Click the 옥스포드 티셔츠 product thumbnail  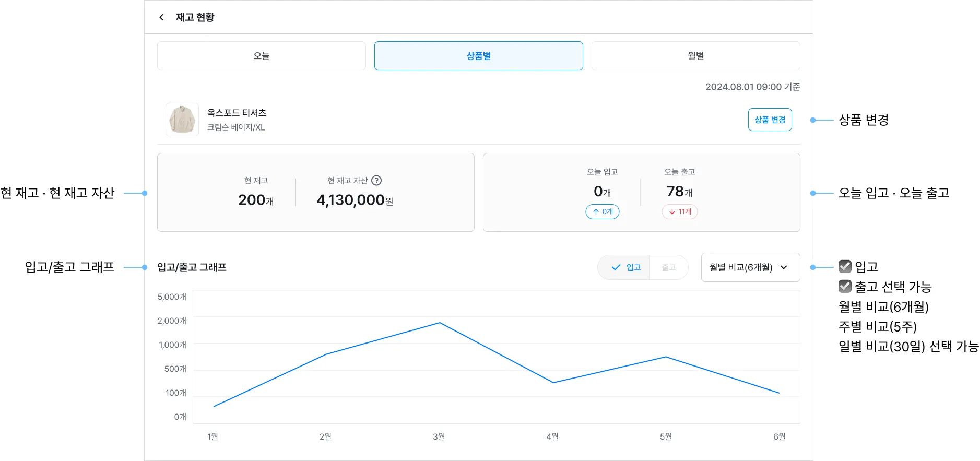(182, 120)
